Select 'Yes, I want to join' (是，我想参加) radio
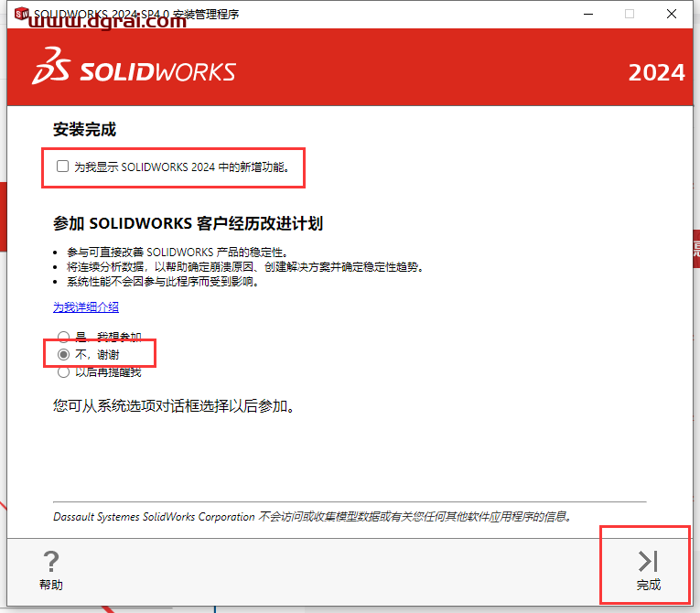 [x=63, y=337]
